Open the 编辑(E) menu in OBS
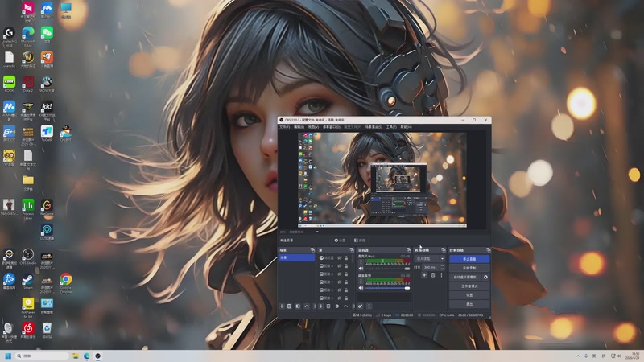This screenshot has width=644, height=362. (x=299, y=127)
